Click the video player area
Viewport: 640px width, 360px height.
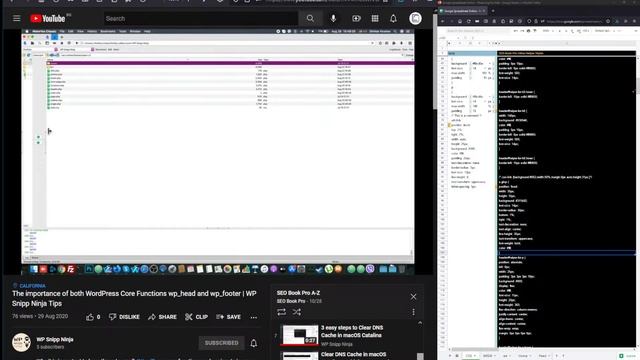(x=218, y=152)
